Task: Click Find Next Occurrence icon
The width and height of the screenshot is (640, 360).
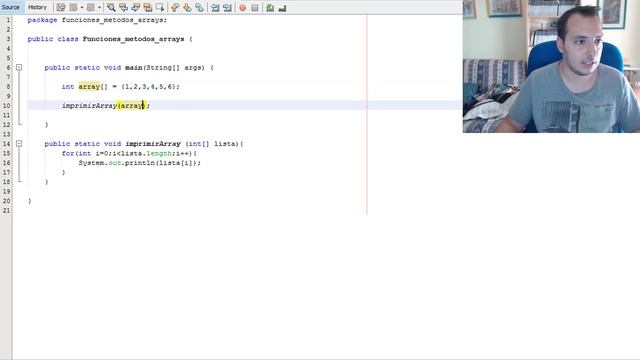Action: coord(136,7)
